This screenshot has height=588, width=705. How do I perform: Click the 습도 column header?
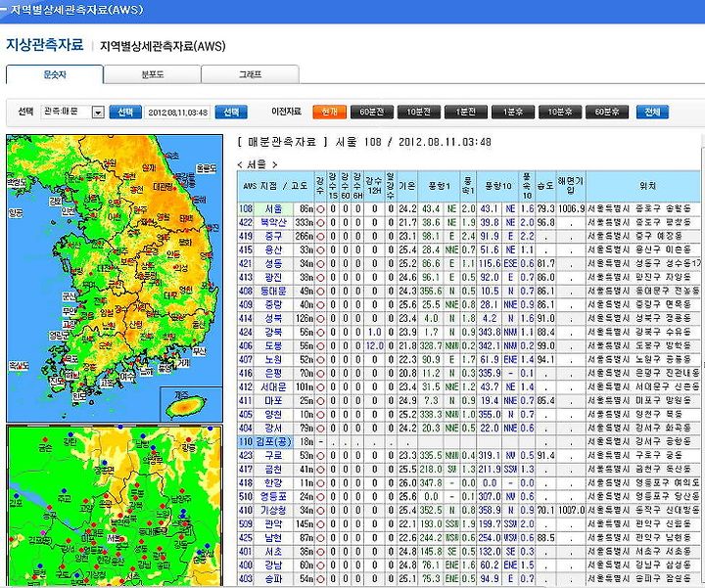click(x=545, y=186)
